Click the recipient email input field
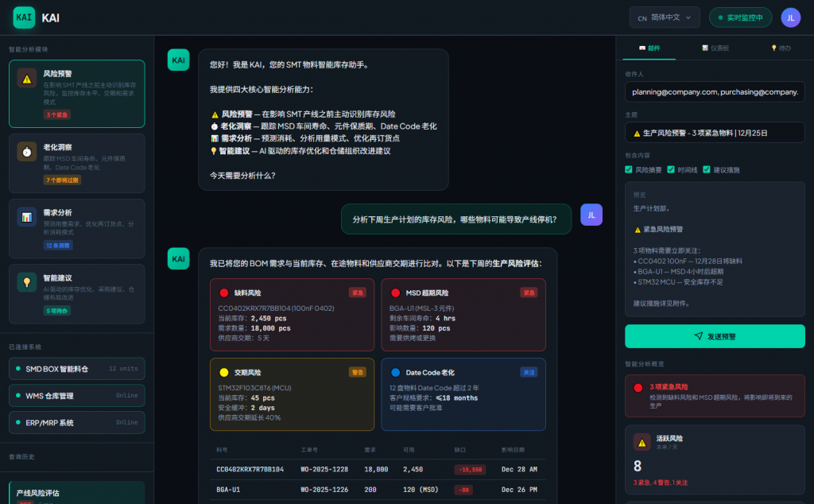This screenshot has height=504, width=814. click(714, 91)
